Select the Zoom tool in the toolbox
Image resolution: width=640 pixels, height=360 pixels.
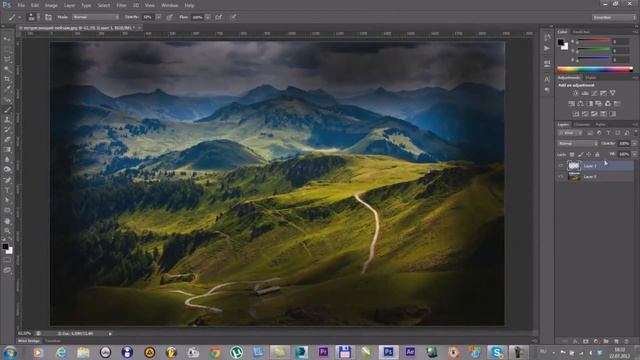pos(7,231)
